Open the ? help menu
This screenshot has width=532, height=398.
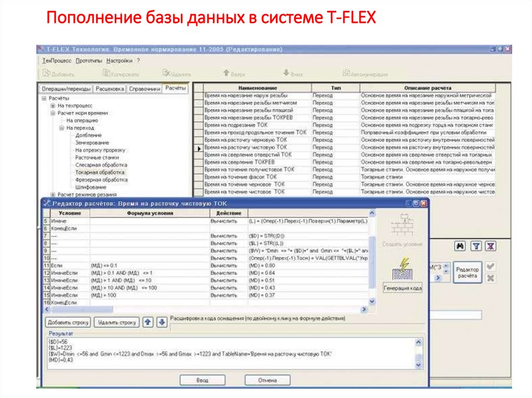pos(138,61)
